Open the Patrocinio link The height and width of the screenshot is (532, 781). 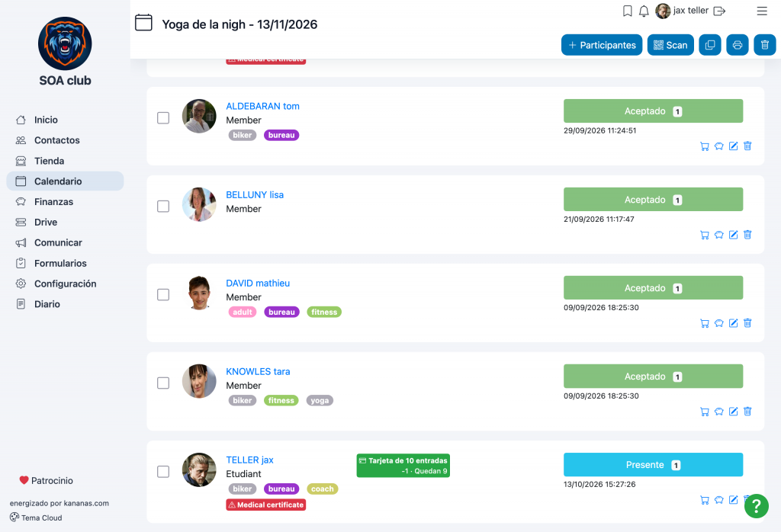(47, 480)
